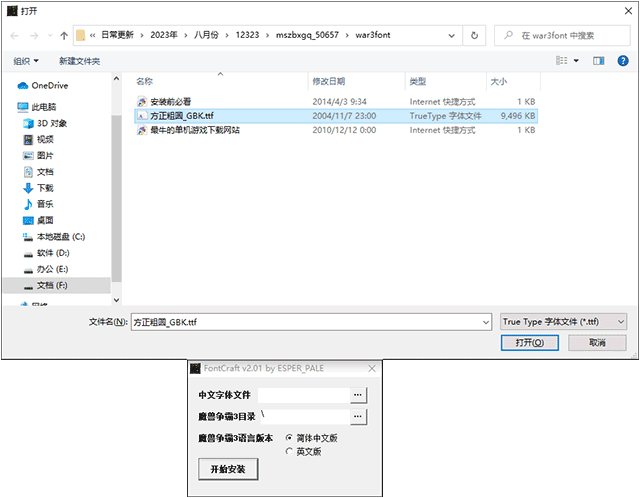Sort files by 类型 column
Screen dimensions: 640x498
pyautogui.click(x=418, y=81)
